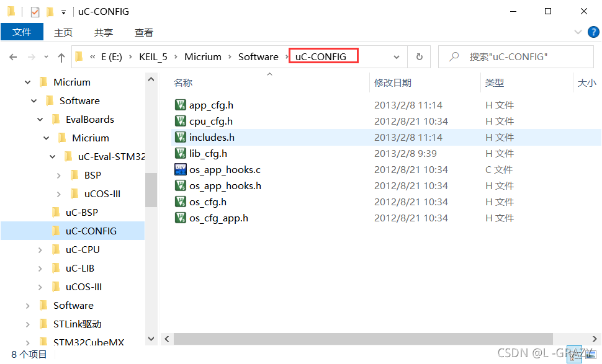
Task: Collapse the EvalBoards tree node
Action: 40,119
